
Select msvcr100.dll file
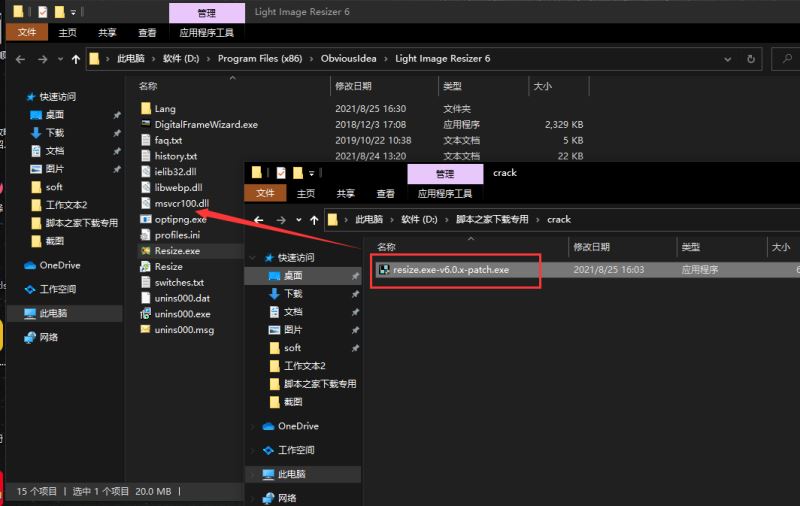(174, 204)
